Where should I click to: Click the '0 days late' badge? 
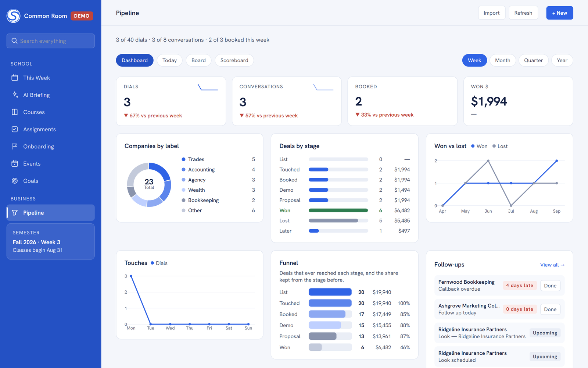[x=520, y=309]
